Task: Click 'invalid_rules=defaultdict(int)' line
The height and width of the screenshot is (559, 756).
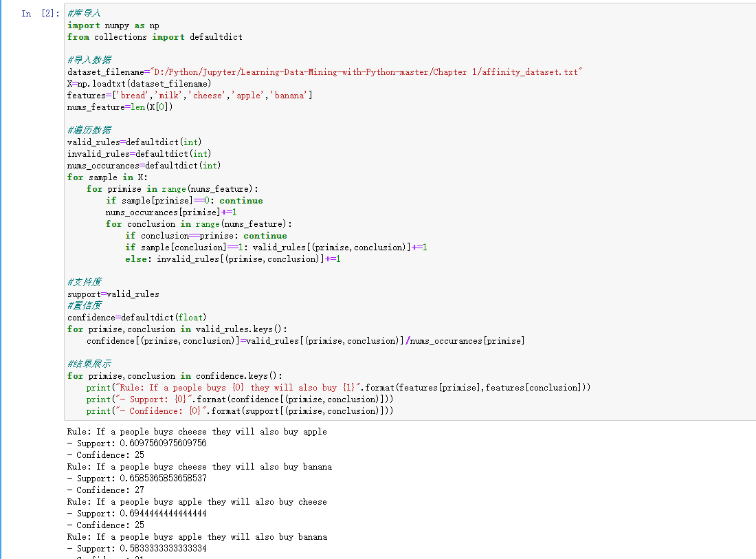Action: point(140,154)
